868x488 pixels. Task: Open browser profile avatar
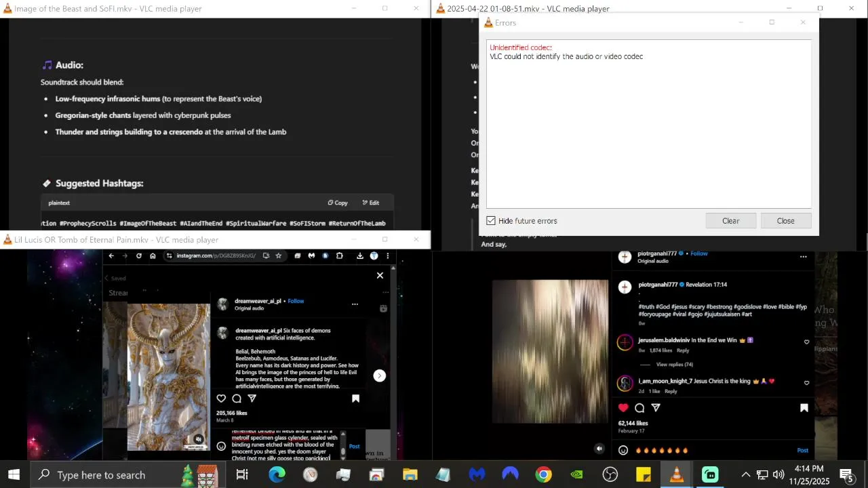click(374, 256)
